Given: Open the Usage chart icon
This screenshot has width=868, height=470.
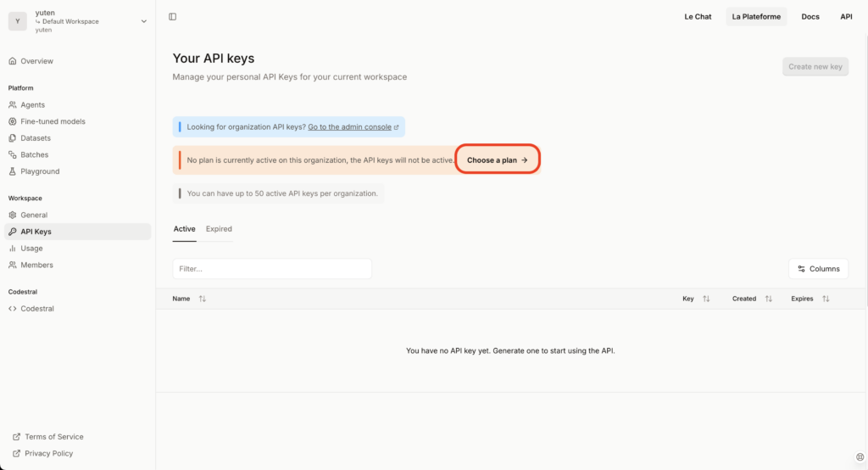Looking at the screenshot, I should pos(12,249).
